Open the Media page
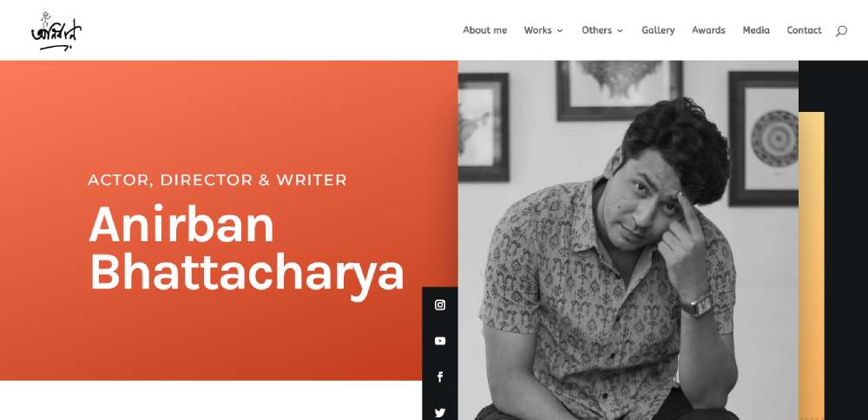Viewport: 868px width, 420px height. (x=756, y=30)
